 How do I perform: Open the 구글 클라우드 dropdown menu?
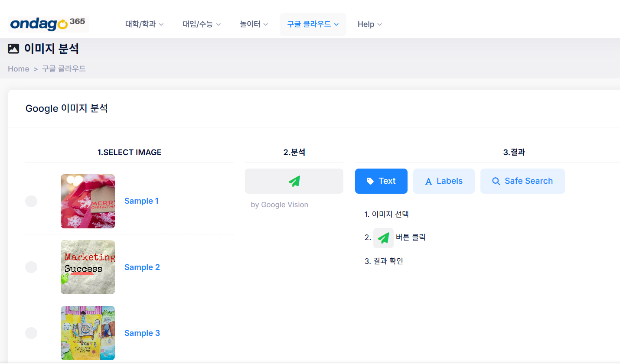click(x=313, y=24)
